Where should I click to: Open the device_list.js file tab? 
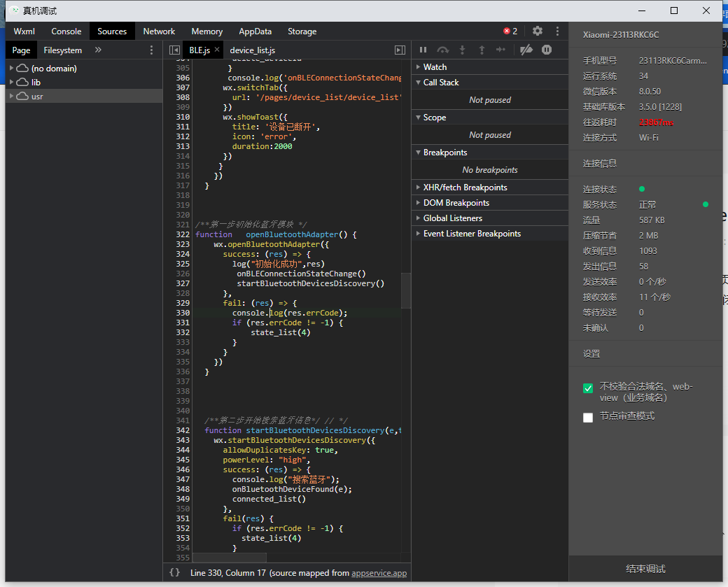(x=252, y=50)
